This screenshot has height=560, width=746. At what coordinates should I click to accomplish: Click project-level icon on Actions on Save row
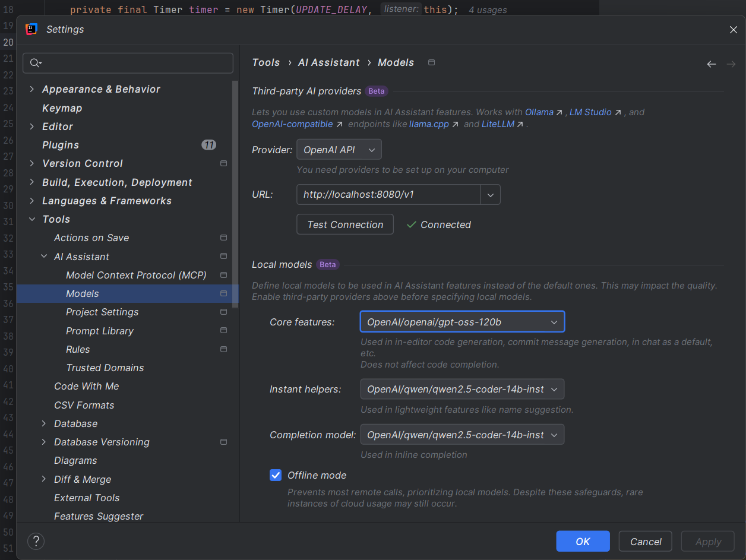(x=224, y=238)
